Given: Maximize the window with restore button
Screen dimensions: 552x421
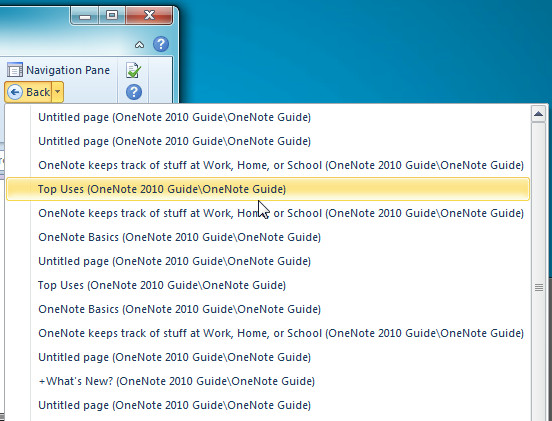Looking at the screenshot, I should pyautogui.click(x=112, y=15).
